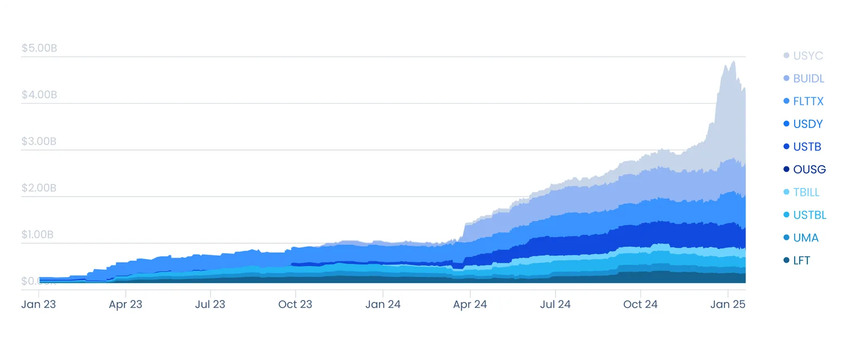The width and height of the screenshot is (868, 353).
Task: Click the UMA legend item
Action: tap(801, 238)
